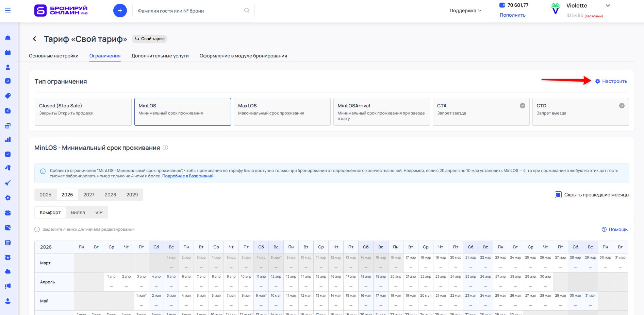Open the calendar sidebar icon
644x315 pixels.
coord(8,52)
